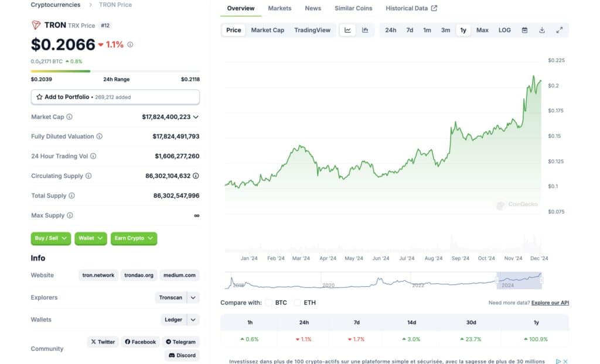Select the Max time range
Image resolution: width=600 pixels, height=364 pixels.
click(482, 30)
